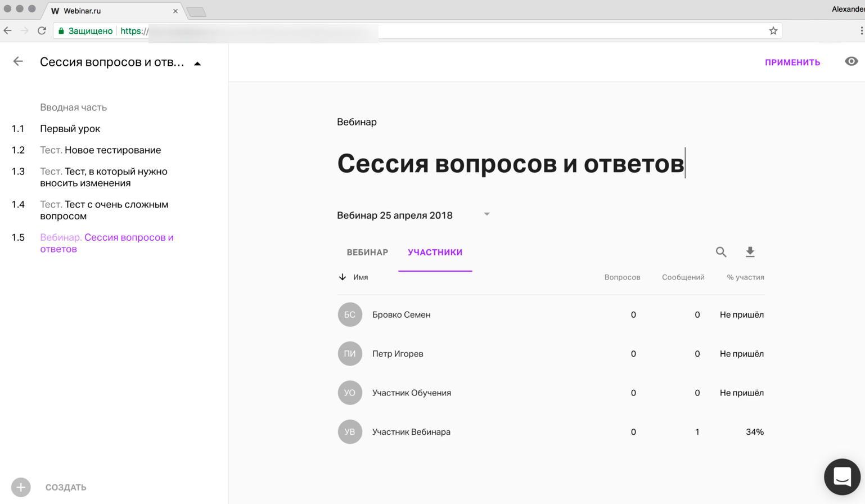Open lesson 1.1 Первый урок
This screenshot has width=865, height=504.
70,129
